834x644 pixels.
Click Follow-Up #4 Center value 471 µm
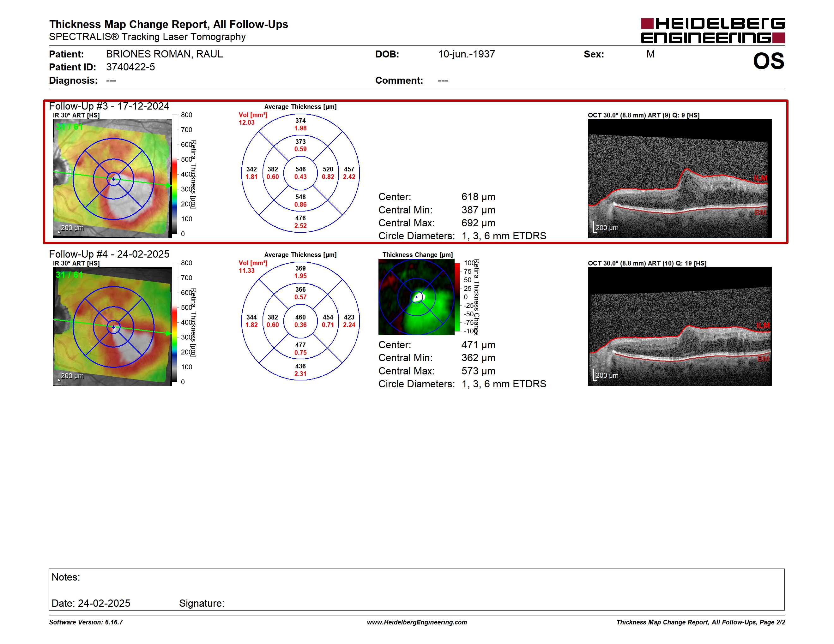[478, 345]
